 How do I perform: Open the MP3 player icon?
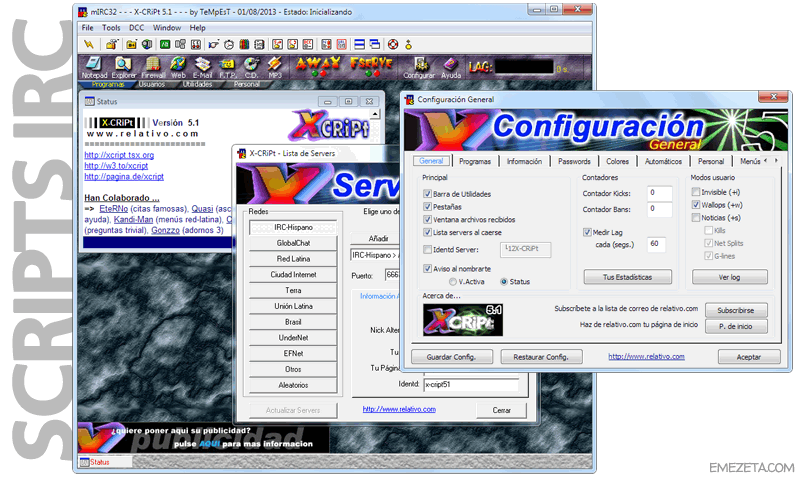tap(275, 65)
